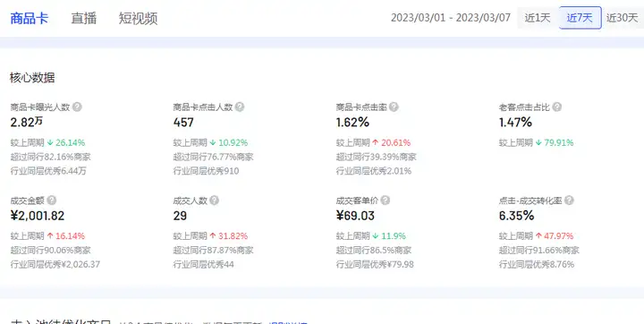644x324 pixels.
Task: Click the ¥69.03 average order value
Action: (x=355, y=216)
